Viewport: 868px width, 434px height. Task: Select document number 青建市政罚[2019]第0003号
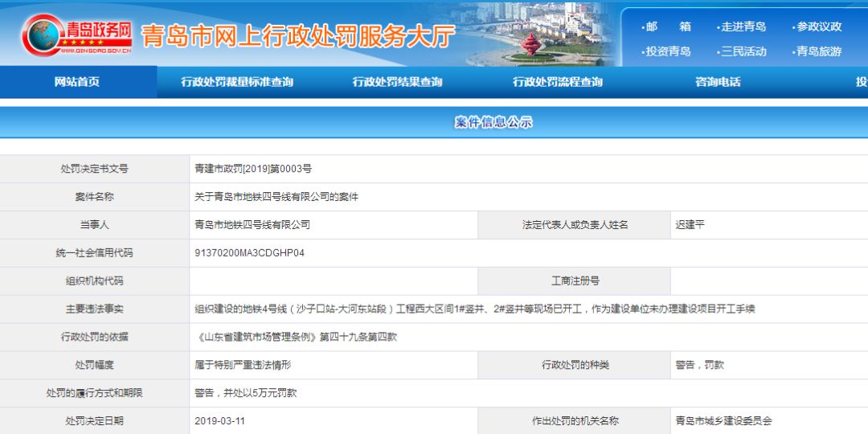pyautogui.click(x=253, y=169)
